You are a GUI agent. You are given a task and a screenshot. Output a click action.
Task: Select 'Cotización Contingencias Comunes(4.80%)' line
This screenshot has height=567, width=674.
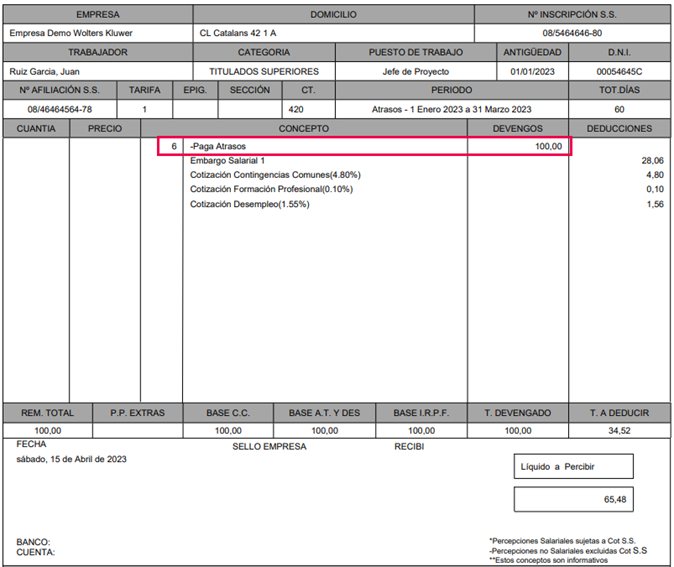(x=276, y=175)
